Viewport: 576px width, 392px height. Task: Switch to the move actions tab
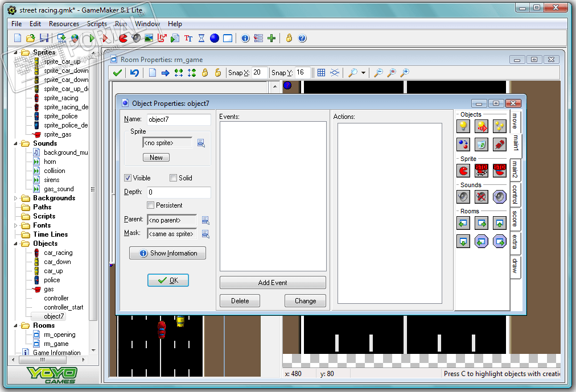point(515,122)
